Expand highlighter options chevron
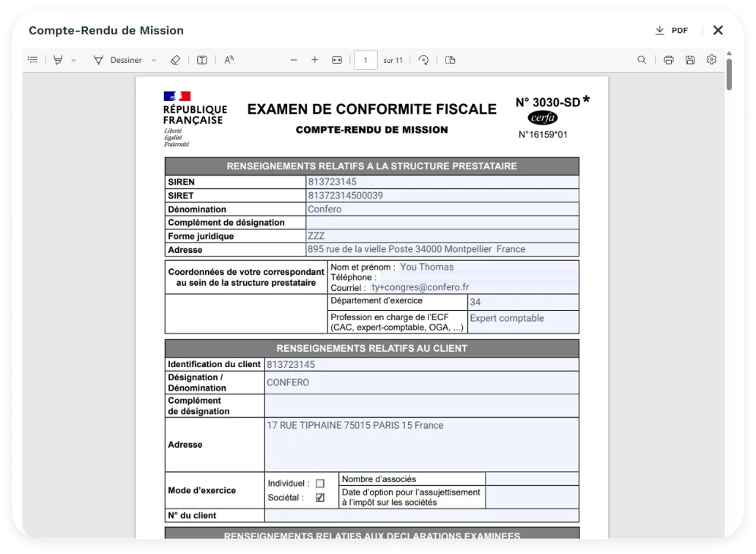Screen dimensions: 756x554 74,60
